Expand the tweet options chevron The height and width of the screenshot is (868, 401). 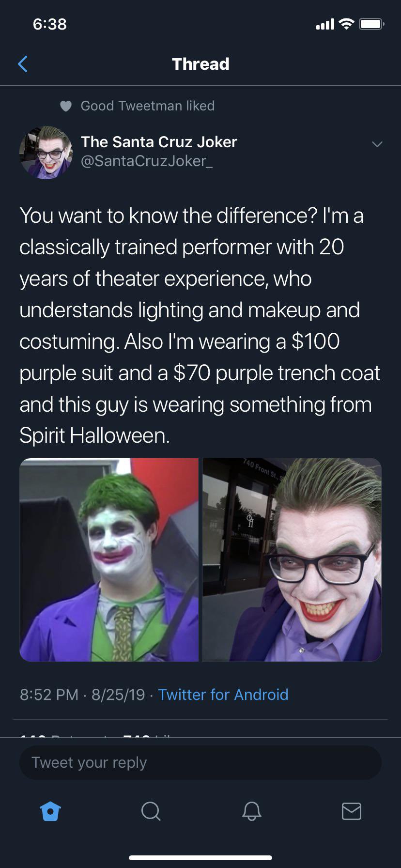(x=377, y=144)
